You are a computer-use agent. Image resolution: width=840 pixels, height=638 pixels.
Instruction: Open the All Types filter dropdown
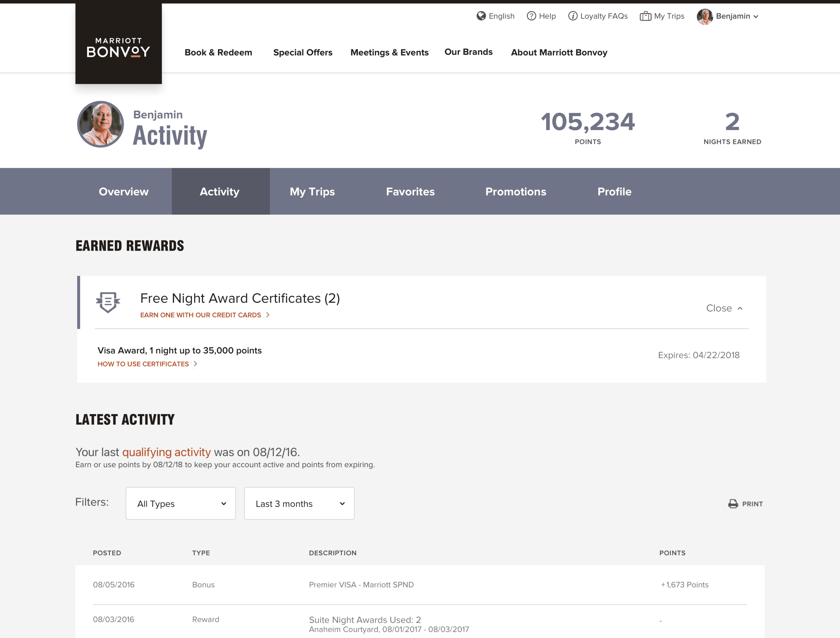tap(181, 504)
